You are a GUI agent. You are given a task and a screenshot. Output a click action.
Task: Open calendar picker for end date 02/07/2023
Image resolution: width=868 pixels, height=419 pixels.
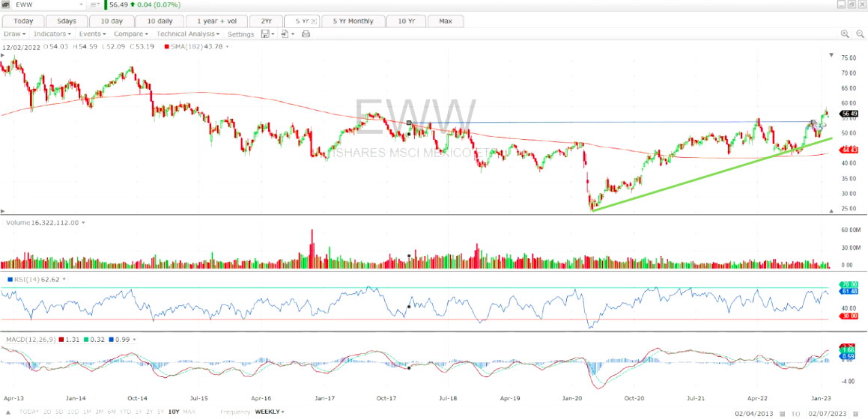[x=855, y=414]
